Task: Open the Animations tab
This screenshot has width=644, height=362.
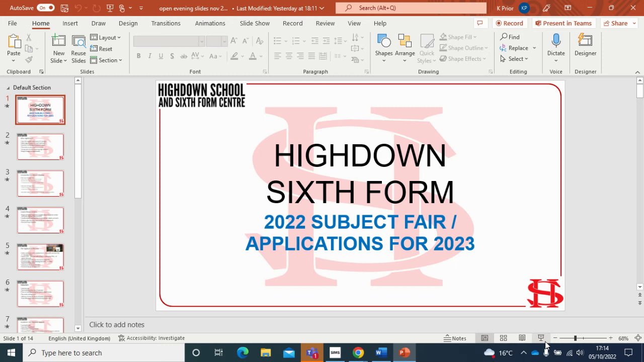Action: point(210,23)
